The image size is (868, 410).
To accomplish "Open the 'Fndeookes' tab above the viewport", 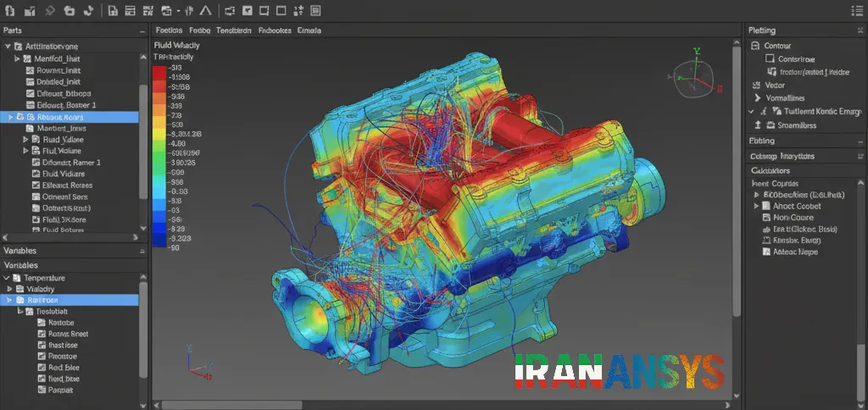I will pyautogui.click(x=275, y=30).
